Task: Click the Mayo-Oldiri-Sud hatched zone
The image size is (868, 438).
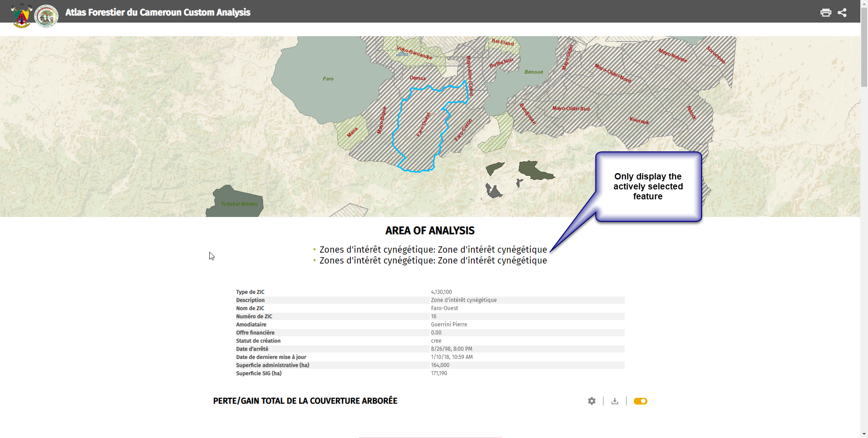Action: point(571,109)
